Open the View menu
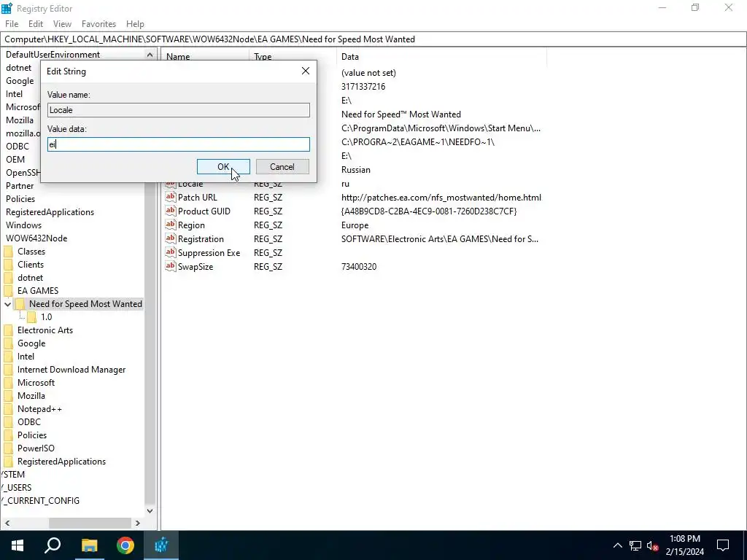747x560 pixels. [x=63, y=24]
